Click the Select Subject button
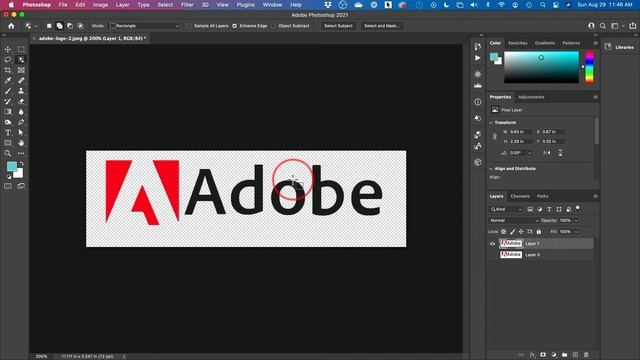The width and height of the screenshot is (640, 360). [x=338, y=26]
